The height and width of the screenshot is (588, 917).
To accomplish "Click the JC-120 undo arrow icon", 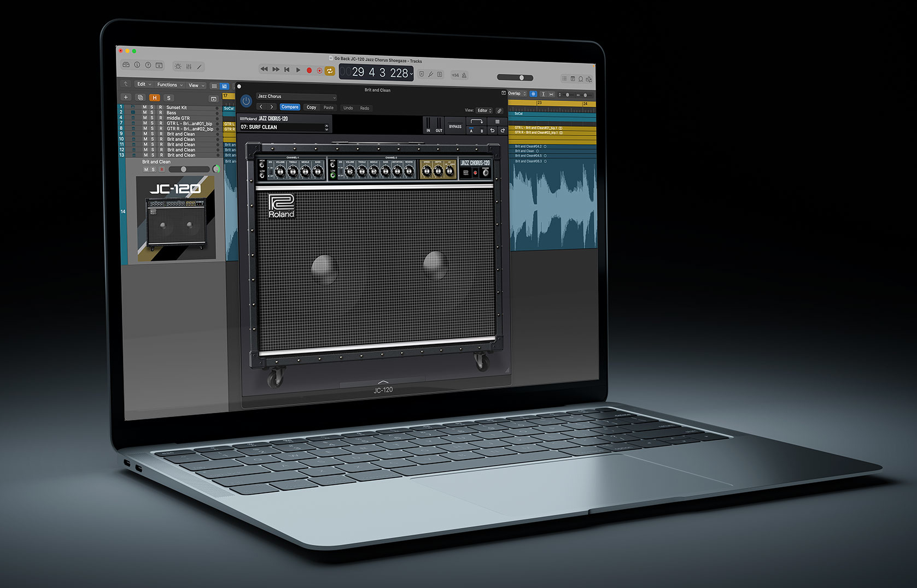I will [x=492, y=130].
